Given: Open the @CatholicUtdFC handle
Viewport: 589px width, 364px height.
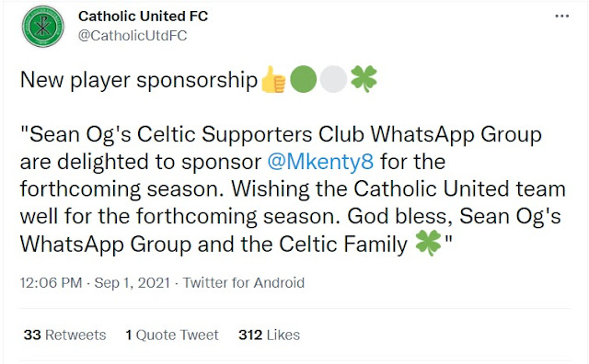Looking at the screenshot, I should click(x=133, y=36).
